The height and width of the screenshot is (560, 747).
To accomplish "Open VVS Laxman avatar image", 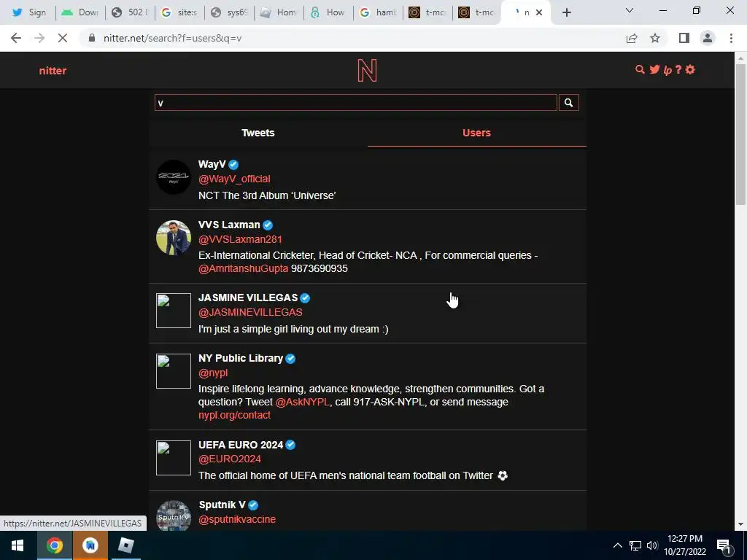I will click(174, 237).
